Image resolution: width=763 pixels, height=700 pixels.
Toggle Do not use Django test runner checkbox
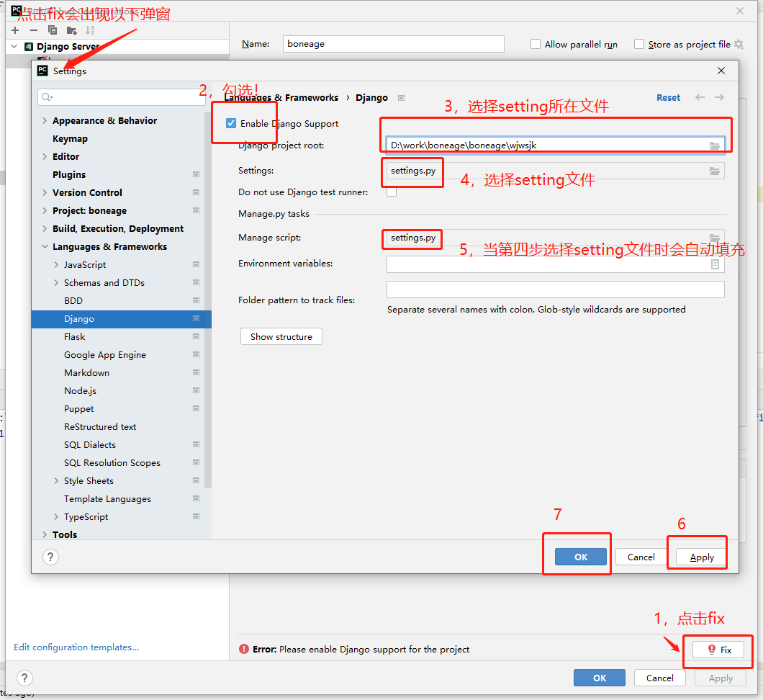392,192
